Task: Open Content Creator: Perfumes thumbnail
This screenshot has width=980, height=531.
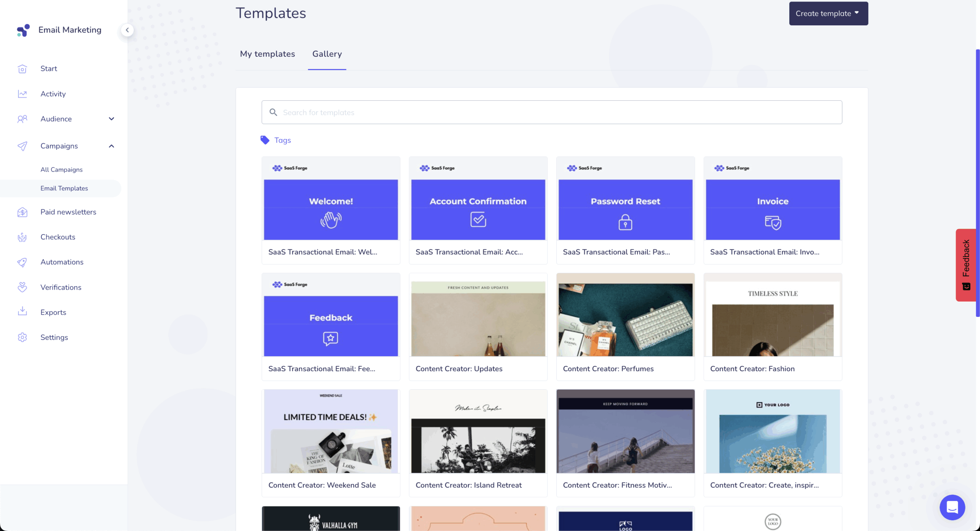Action: 626,315
